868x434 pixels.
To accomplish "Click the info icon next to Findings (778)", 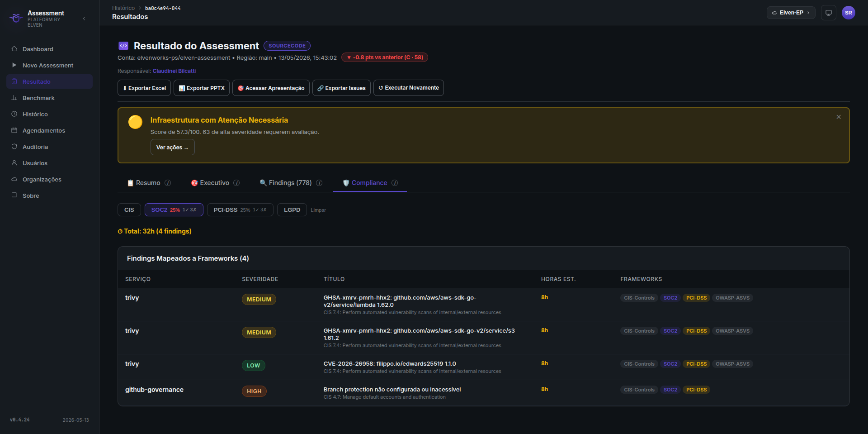I will tap(319, 183).
